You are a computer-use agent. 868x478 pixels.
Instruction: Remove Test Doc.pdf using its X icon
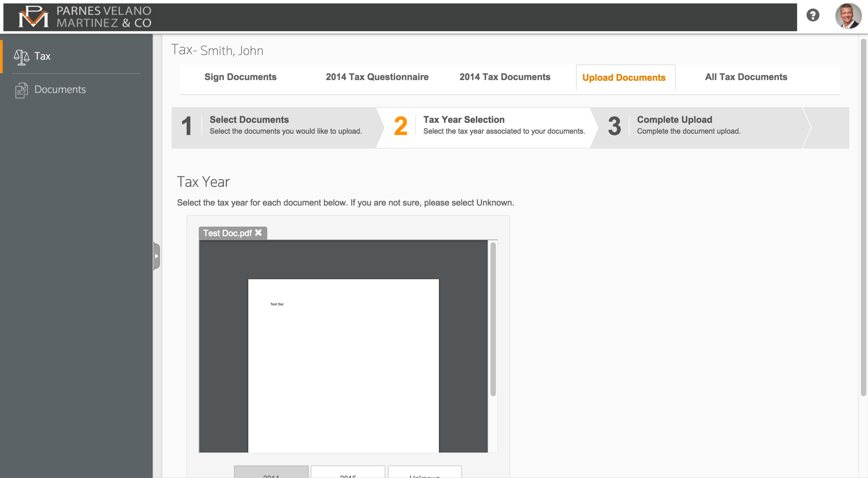pos(258,233)
